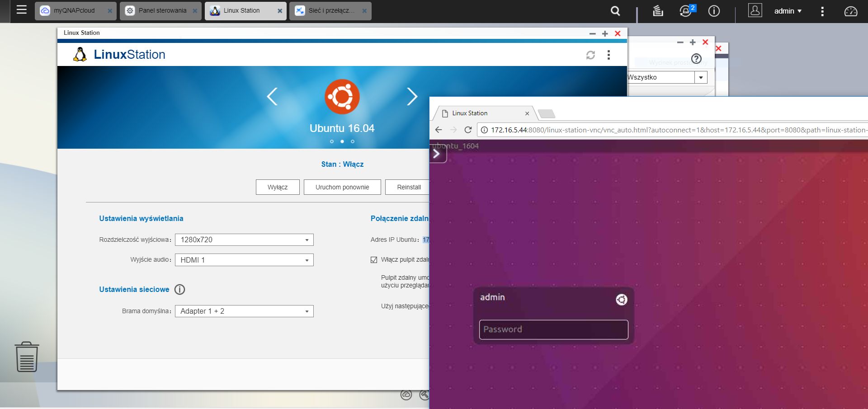
Task: Click the browser back arrow
Action: coord(438,130)
